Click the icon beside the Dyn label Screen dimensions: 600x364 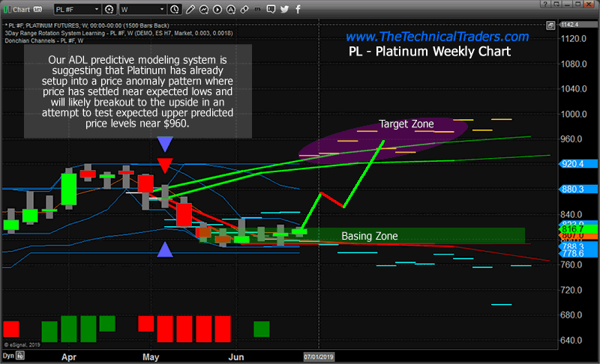20,356
